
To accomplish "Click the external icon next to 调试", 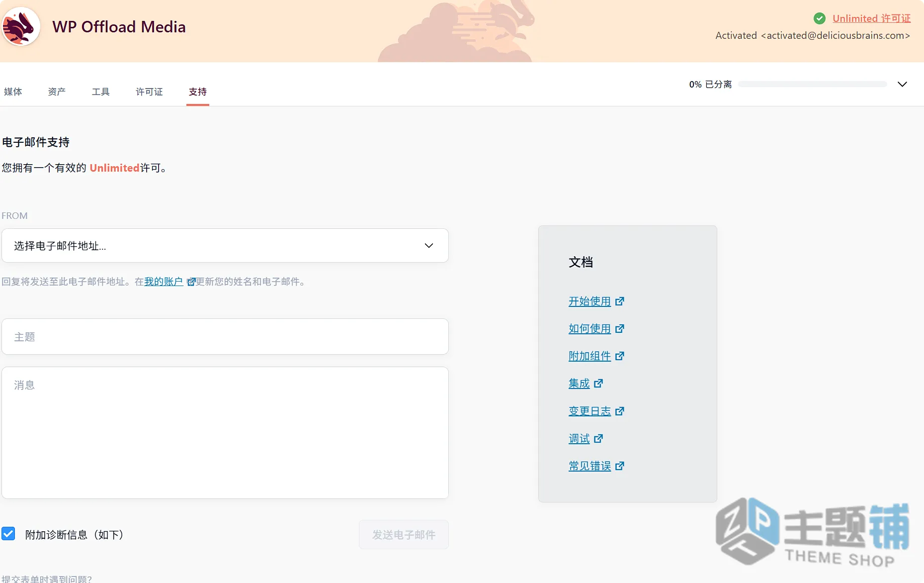I will coord(599,438).
